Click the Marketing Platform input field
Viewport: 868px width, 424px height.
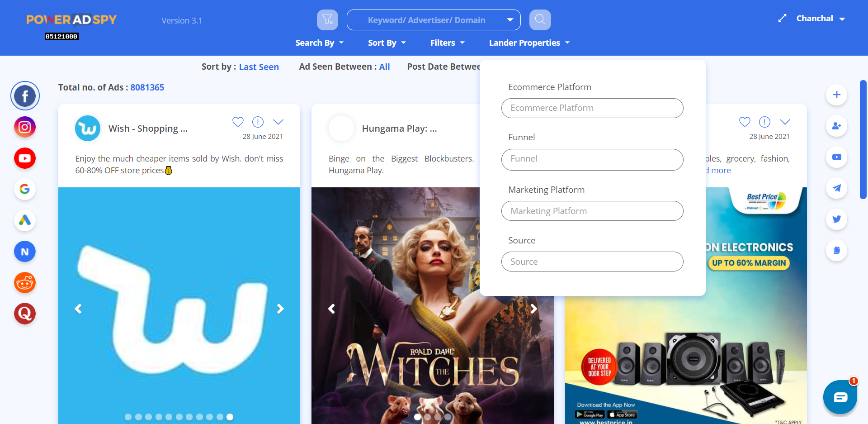pyautogui.click(x=592, y=211)
